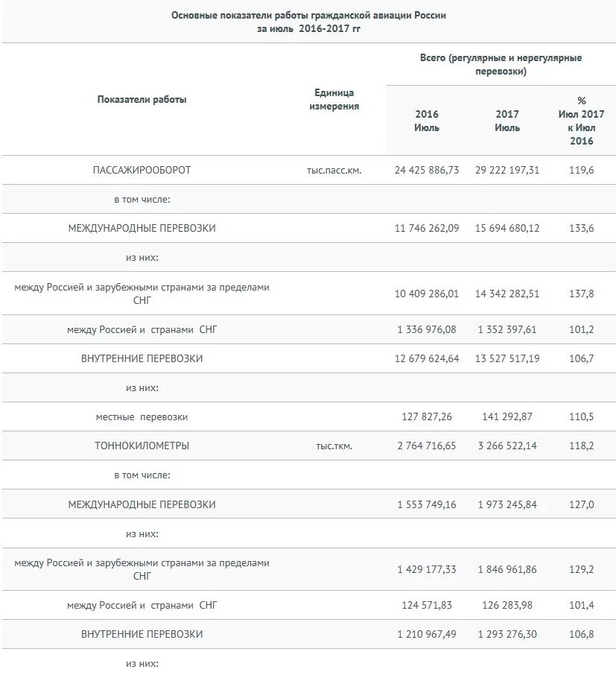Viewport: 616px width, 675px height.
Task: Click the местные перевозки row label
Action: [x=142, y=416]
